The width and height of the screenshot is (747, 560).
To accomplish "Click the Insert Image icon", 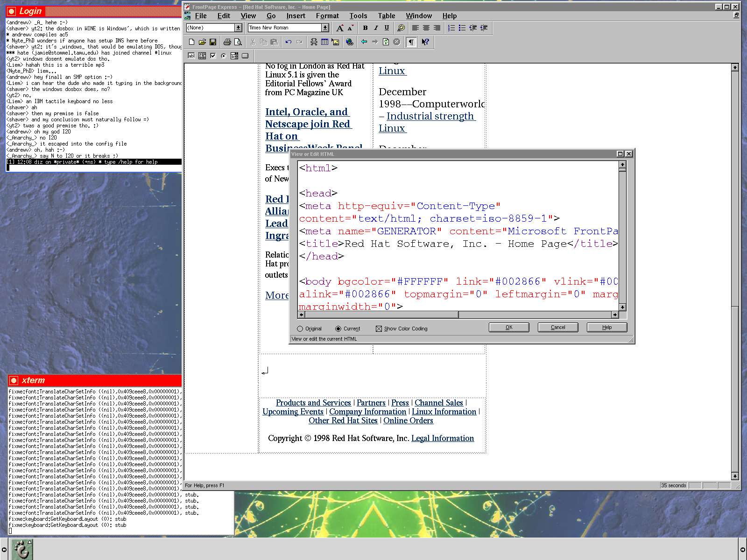I will pos(335,42).
